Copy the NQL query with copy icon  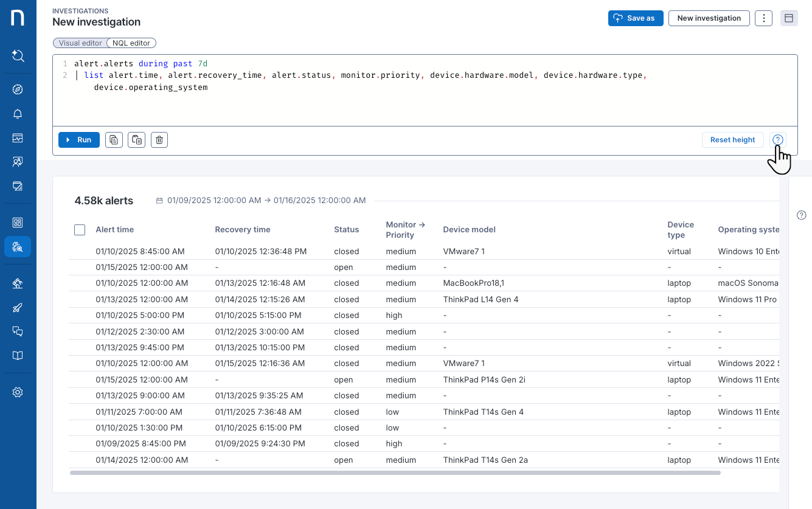(114, 139)
